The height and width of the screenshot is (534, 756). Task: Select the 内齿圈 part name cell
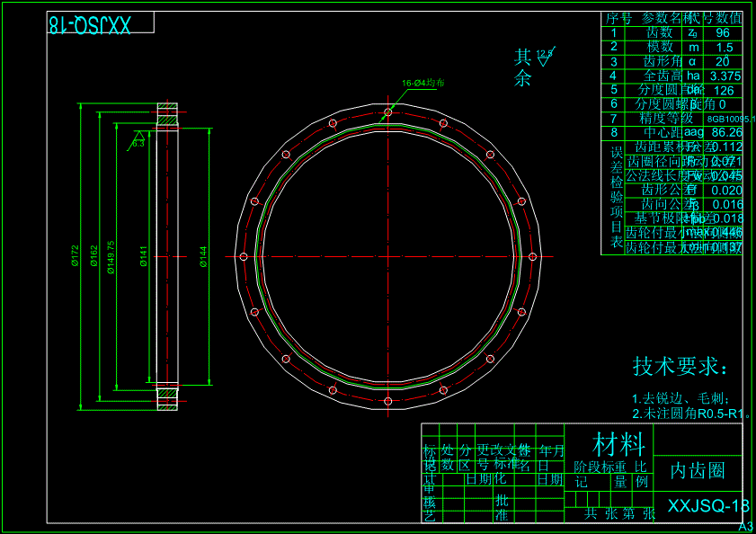click(x=698, y=470)
